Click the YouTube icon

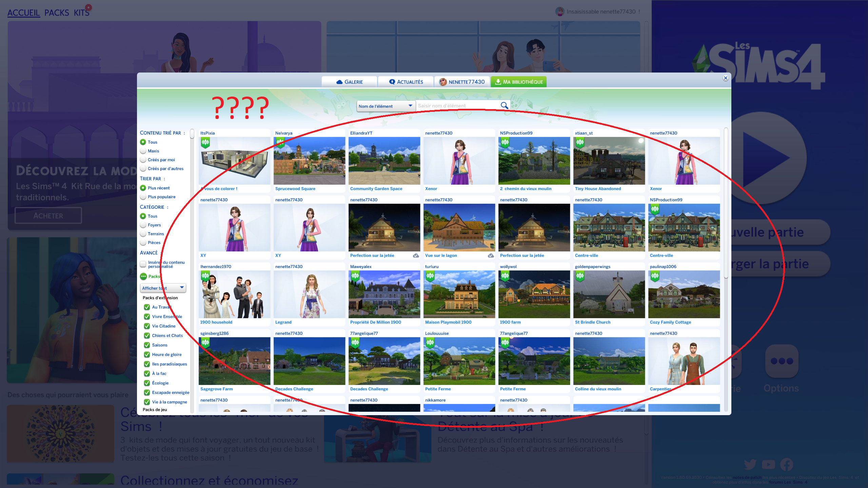point(768,464)
